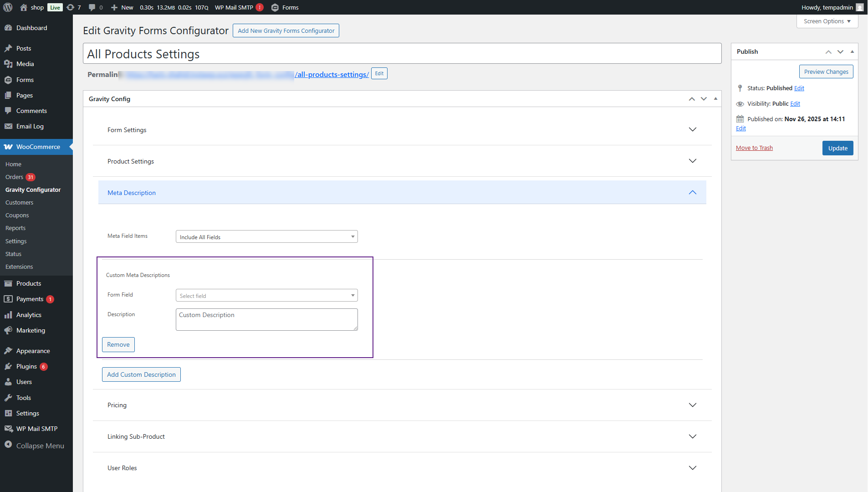Move the Gravity Config panel up
Viewport: 868px width, 492px height.
[692, 99]
